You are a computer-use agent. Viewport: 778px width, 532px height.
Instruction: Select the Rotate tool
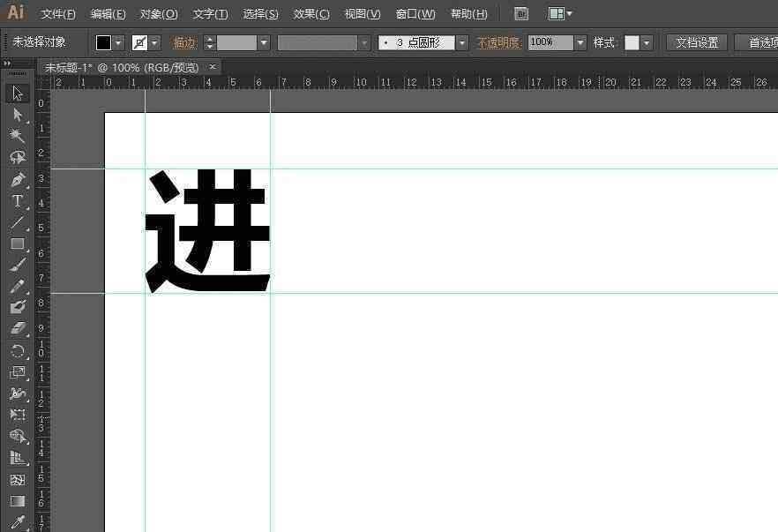[18, 351]
